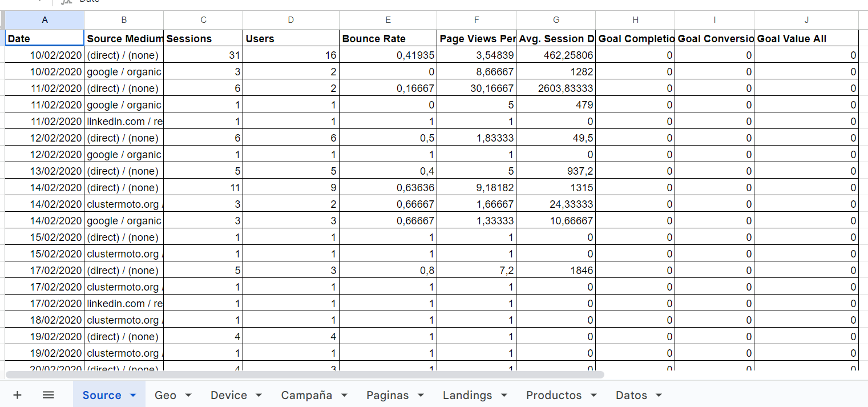This screenshot has height=407, width=868.
Task: Select column H header
Action: (635, 20)
